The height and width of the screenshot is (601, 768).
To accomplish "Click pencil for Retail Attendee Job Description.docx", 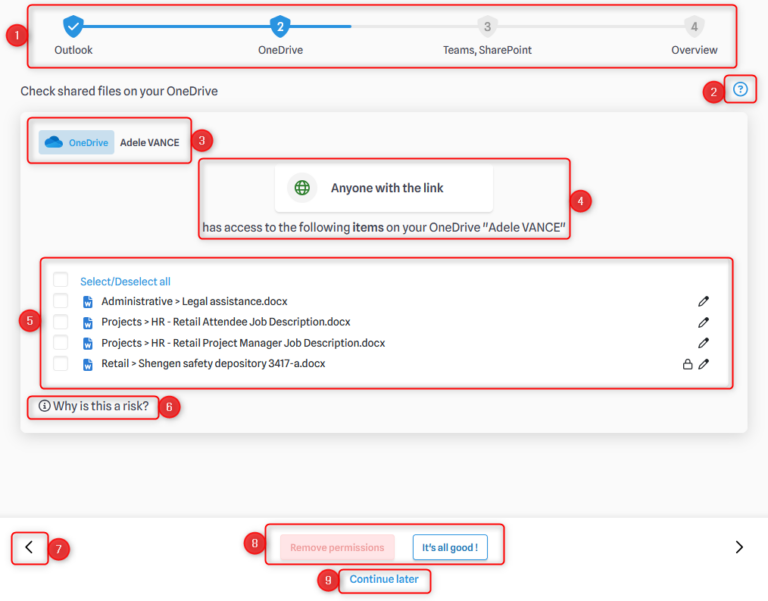I will click(703, 322).
